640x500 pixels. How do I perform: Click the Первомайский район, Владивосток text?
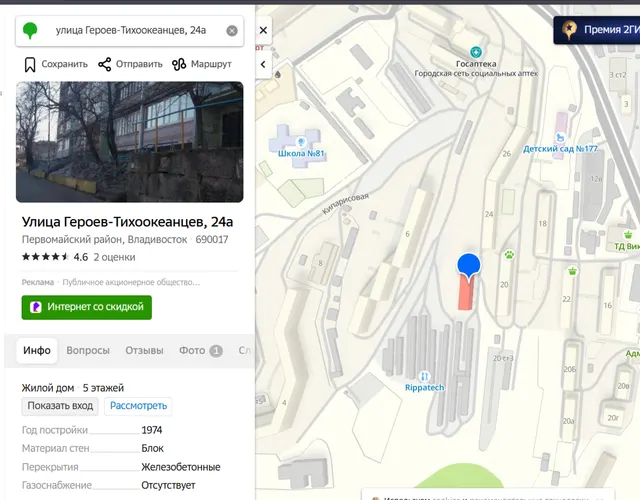104,240
